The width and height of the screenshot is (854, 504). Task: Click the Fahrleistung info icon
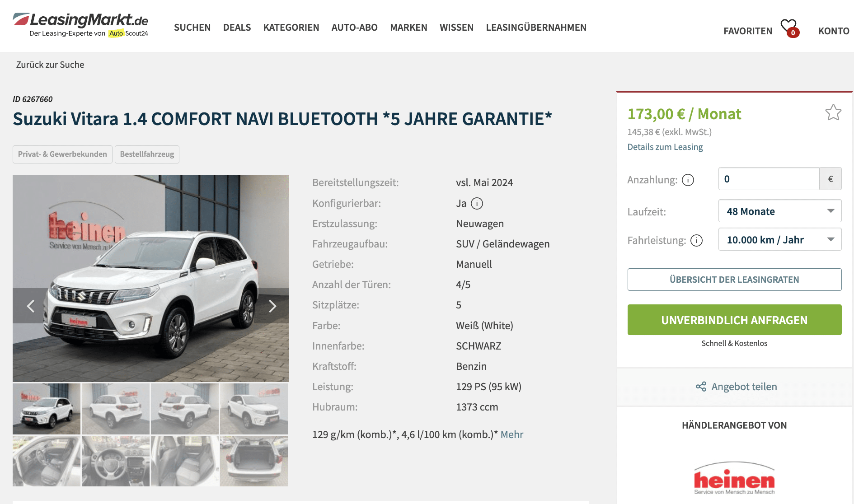point(697,241)
